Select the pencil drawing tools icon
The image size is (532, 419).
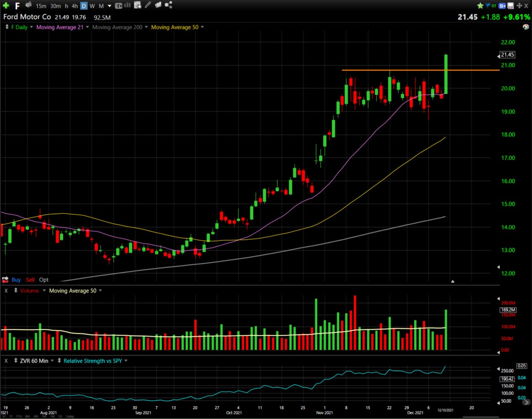(x=148, y=5)
